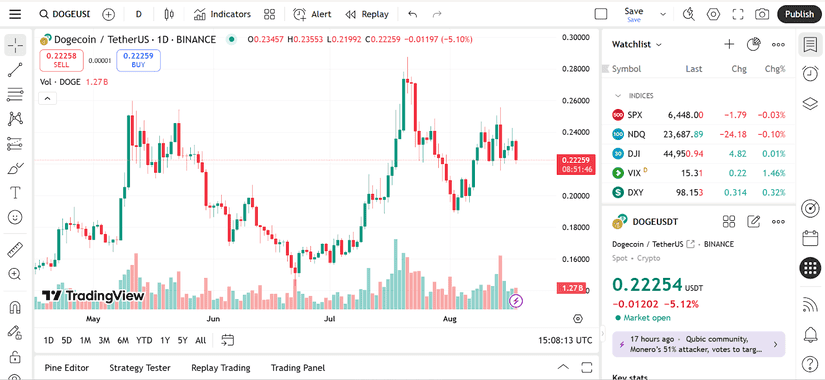This screenshot has height=380, width=825.
Task: Expand the Watchlist dropdown
Action: pyautogui.click(x=637, y=45)
